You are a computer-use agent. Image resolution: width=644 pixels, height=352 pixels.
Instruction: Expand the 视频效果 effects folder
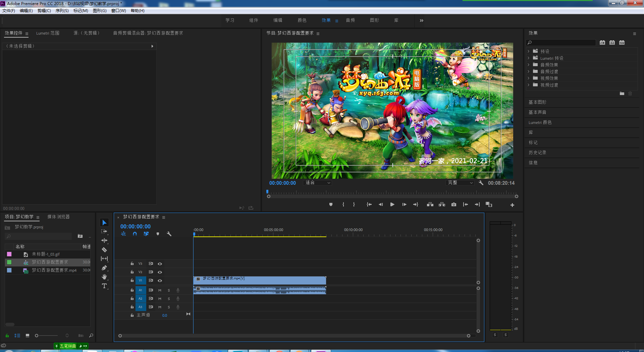point(529,78)
